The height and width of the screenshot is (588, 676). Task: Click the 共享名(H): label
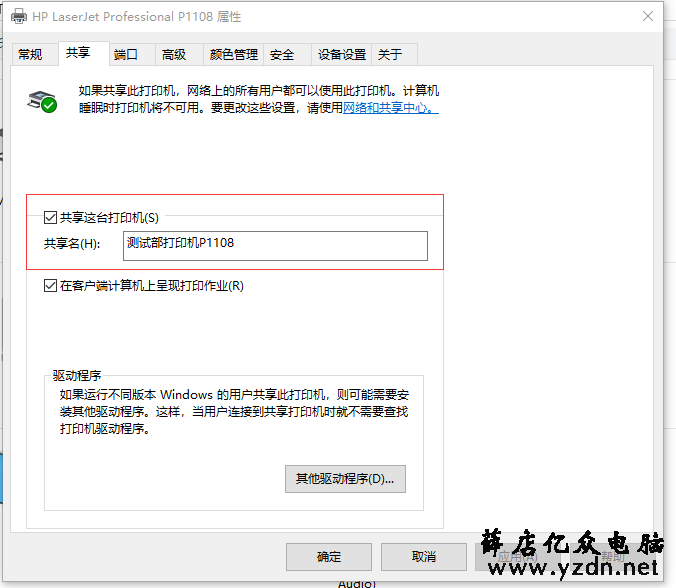coord(72,244)
